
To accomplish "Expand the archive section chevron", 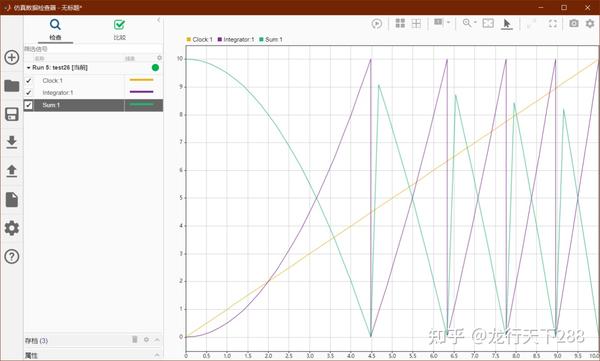I will pyautogui.click(x=157, y=340).
